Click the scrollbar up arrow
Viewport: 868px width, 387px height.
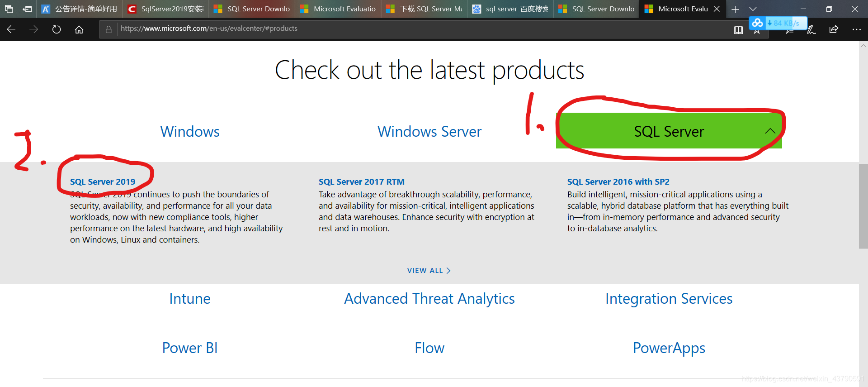tap(863, 46)
